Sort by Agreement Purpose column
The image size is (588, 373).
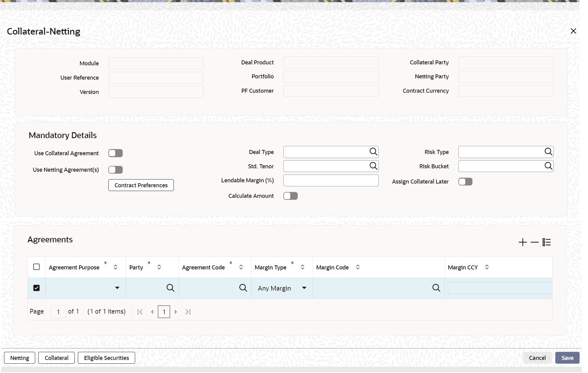116,267
